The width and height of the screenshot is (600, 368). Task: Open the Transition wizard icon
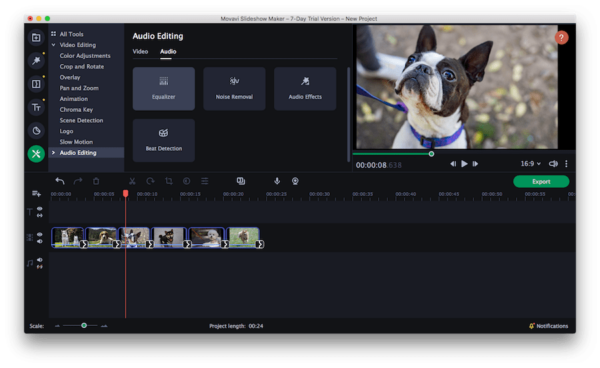point(241,181)
